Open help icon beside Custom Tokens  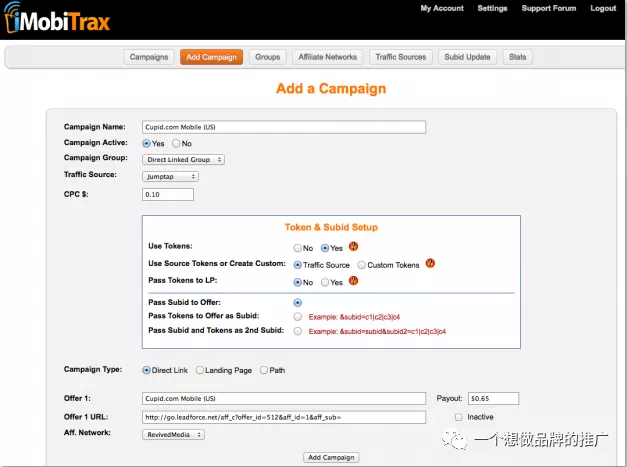430,263
